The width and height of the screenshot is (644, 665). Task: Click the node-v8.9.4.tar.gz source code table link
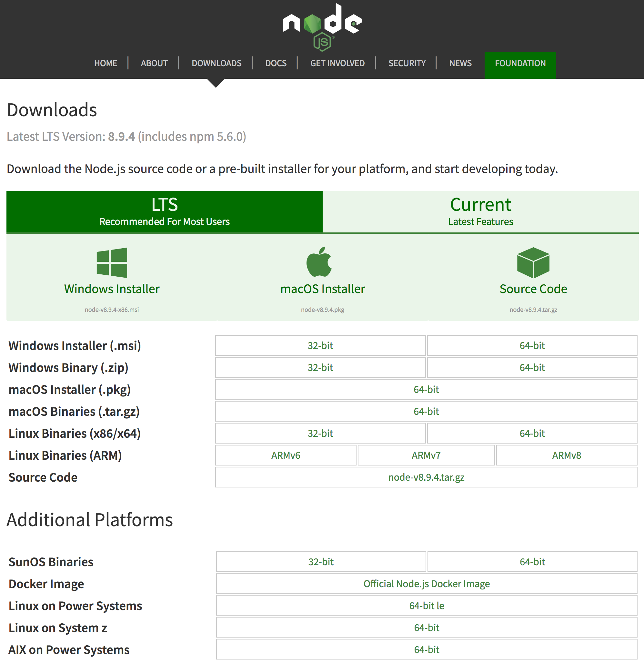tap(426, 477)
